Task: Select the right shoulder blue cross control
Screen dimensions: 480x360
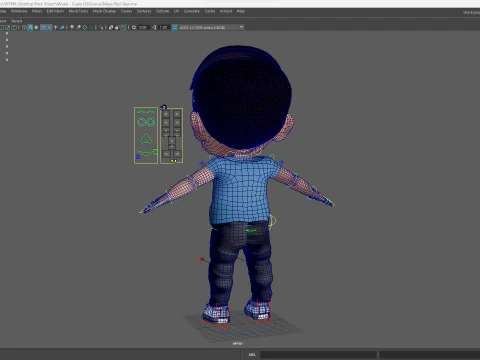Action: (282, 162)
